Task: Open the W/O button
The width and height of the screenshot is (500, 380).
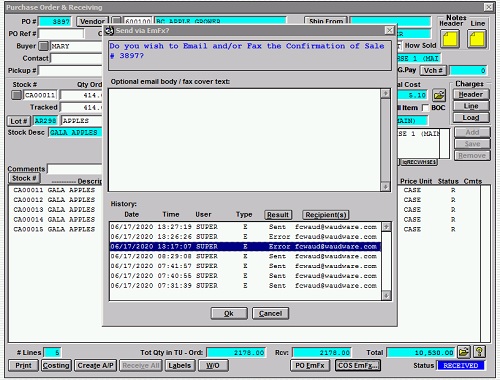Action: 213,365
